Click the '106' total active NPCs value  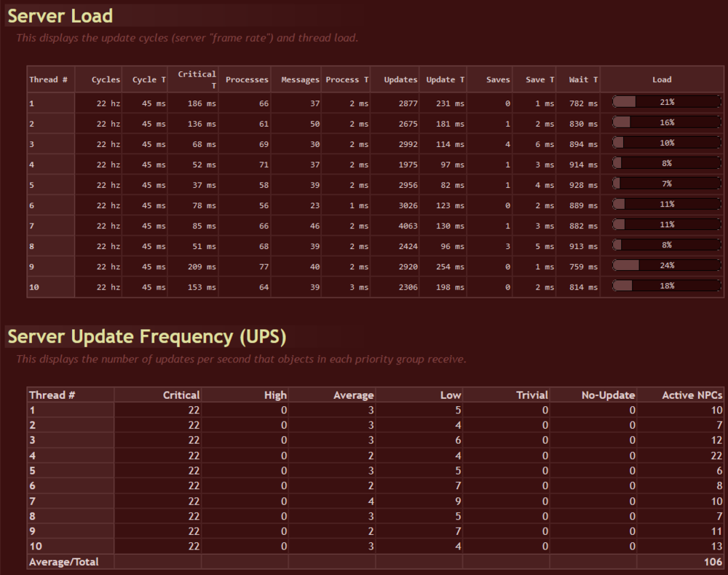713,562
